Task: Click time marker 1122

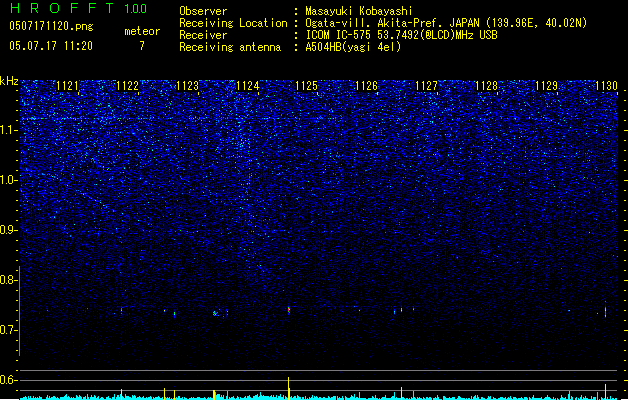Action: tap(127, 86)
